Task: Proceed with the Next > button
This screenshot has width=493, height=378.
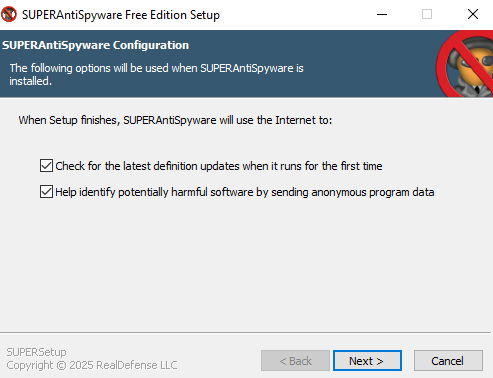Action: tap(367, 360)
